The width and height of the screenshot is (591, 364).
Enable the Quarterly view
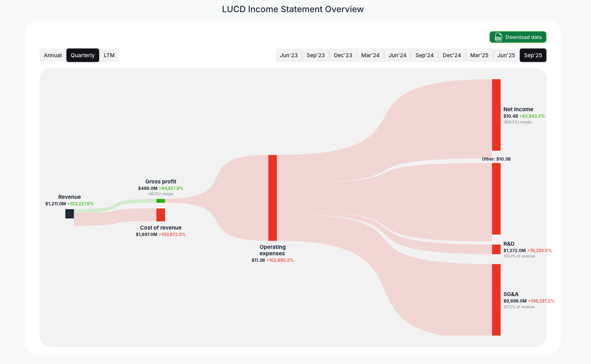click(83, 55)
